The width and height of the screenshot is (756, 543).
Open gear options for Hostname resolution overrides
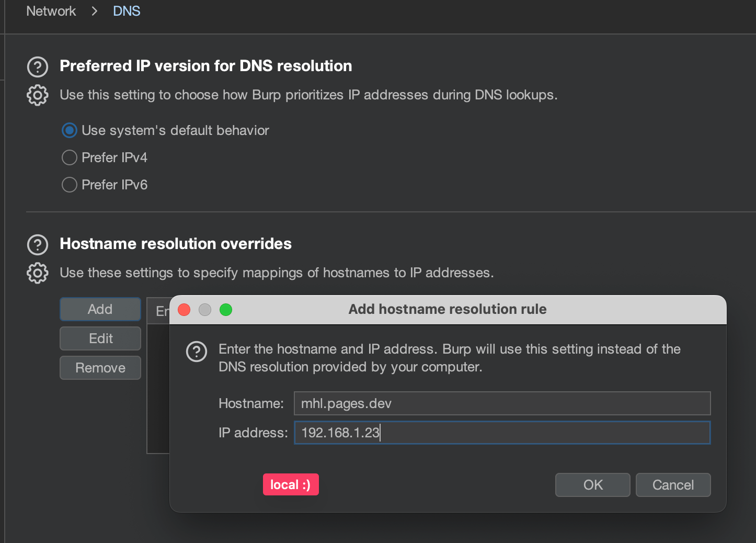[38, 273]
